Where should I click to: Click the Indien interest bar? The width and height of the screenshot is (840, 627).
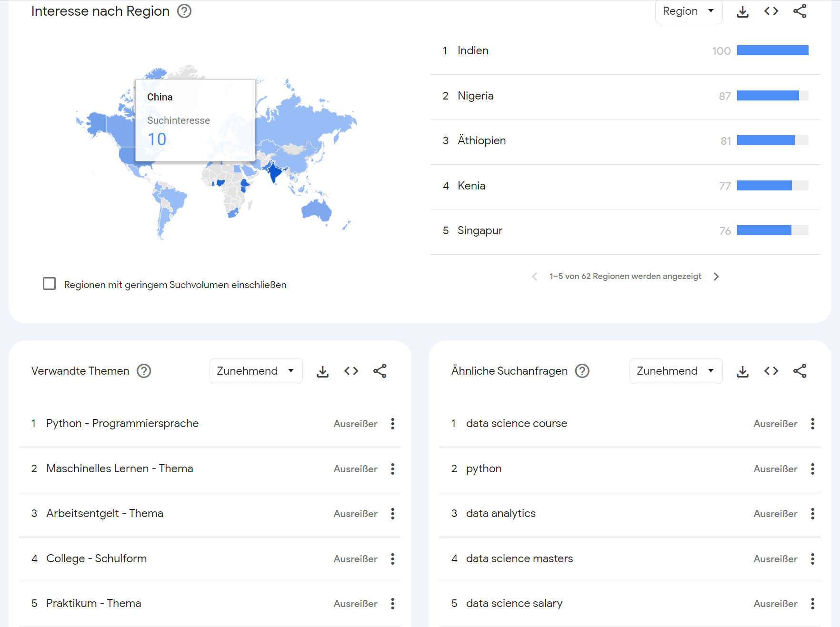tap(772, 50)
